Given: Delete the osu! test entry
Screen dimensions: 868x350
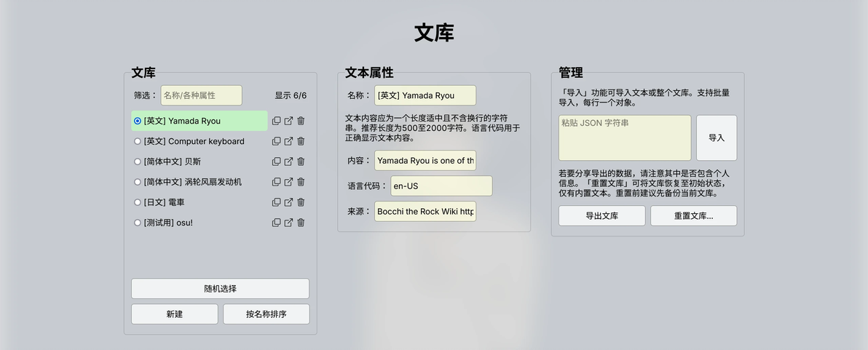Looking at the screenshot, I should coord(301,223).
